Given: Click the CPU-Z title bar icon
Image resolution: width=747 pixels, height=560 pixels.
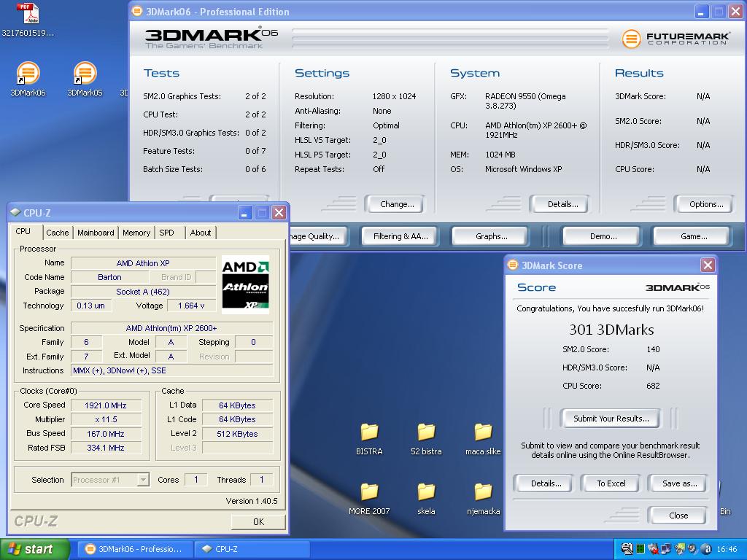Looking at the screenshot, I should tap(15, 212).
